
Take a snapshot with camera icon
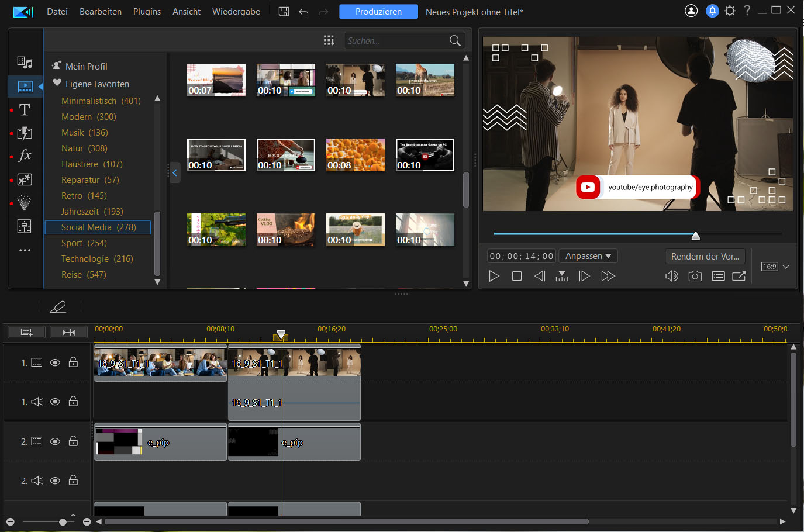click(x=695, y=276)
